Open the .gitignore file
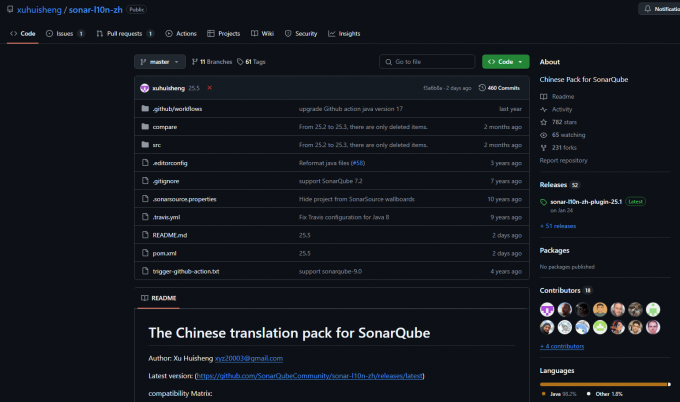This screenshot has height=402, width=680. tap(166, 181)
